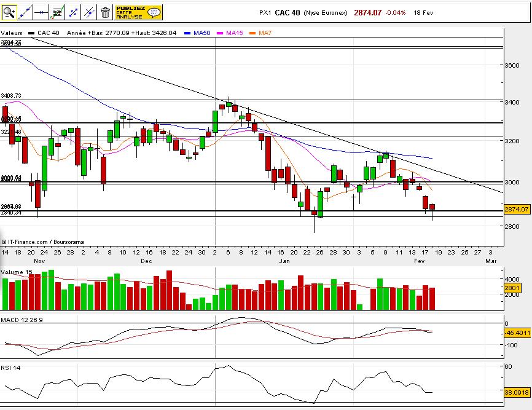
Task: Click the Dec month label on time axis
Action: pyautogui.click(x=147, y=261)
